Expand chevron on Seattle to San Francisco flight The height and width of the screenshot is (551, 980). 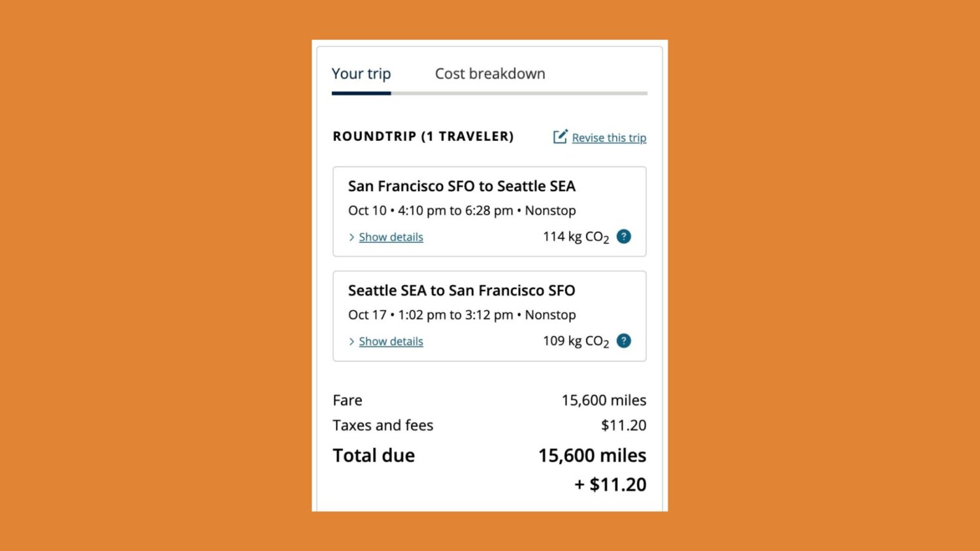tap(351, 341)
